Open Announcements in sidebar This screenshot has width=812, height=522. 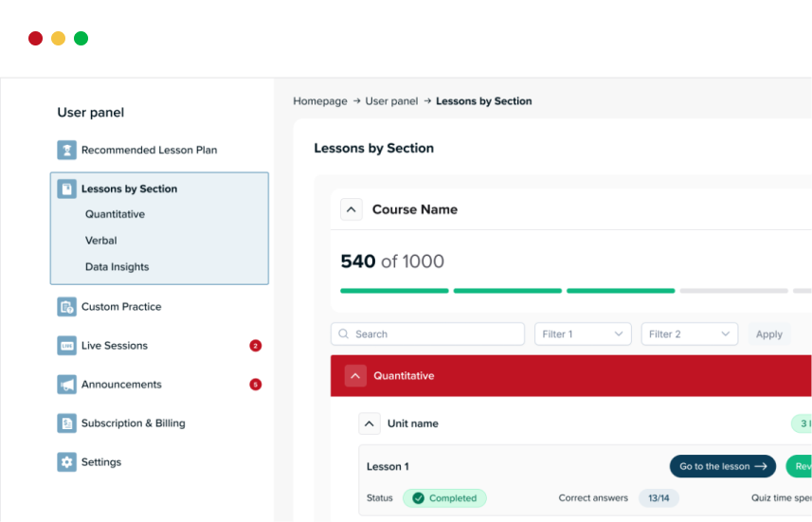[x=121, y=385]
